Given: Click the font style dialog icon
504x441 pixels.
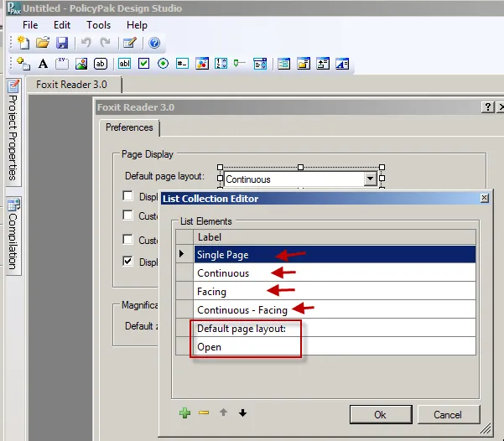Looking at the screenshot, I should click(342, 64).
